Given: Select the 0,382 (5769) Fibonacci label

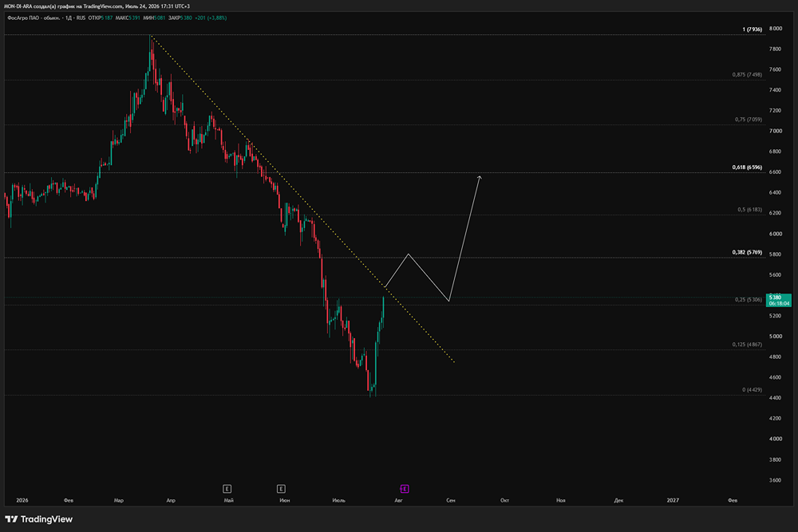Looking at the screenshot, I should (747, 252).
